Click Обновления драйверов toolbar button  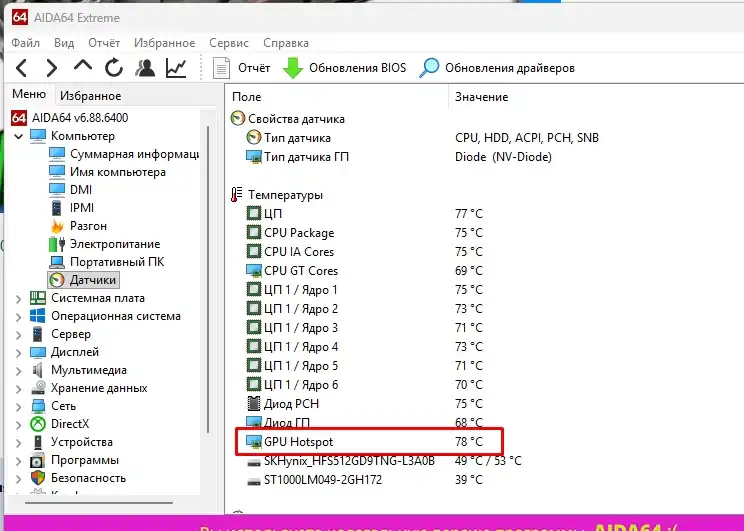[x=497, y=68]
